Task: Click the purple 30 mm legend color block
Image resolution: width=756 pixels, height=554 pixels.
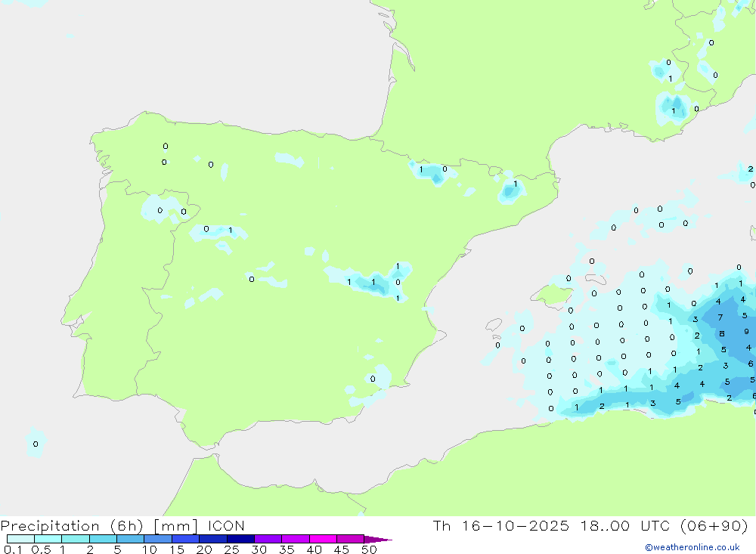Action: point(268,539)
